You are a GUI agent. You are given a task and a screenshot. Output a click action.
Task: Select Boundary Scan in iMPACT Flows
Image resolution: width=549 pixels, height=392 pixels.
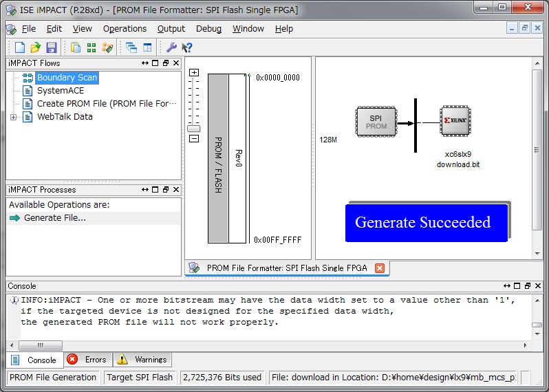click(67, 78)
